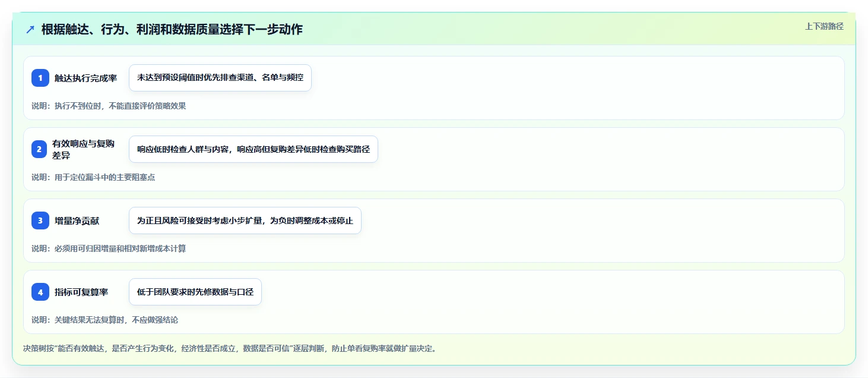Click the 响应低时检查人群与内容 action box
This screenshot has width=868, height=378.
[x=254, y=149]
